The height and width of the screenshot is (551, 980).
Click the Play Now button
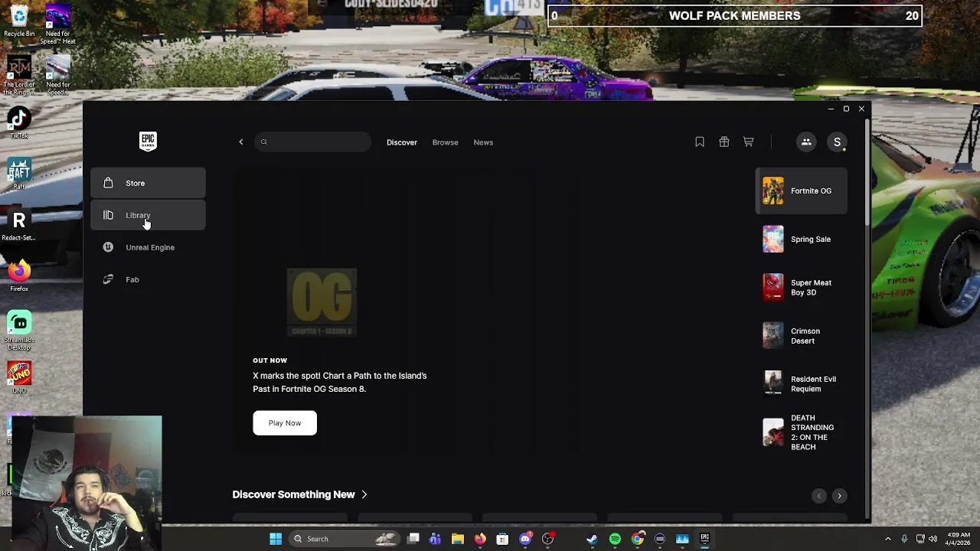285,423
